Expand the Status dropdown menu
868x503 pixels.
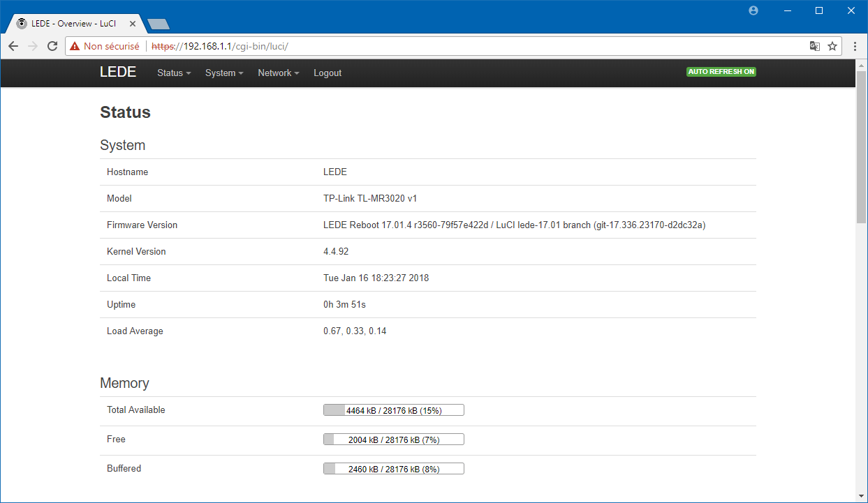pyautogui.click(x=174, y=73)
